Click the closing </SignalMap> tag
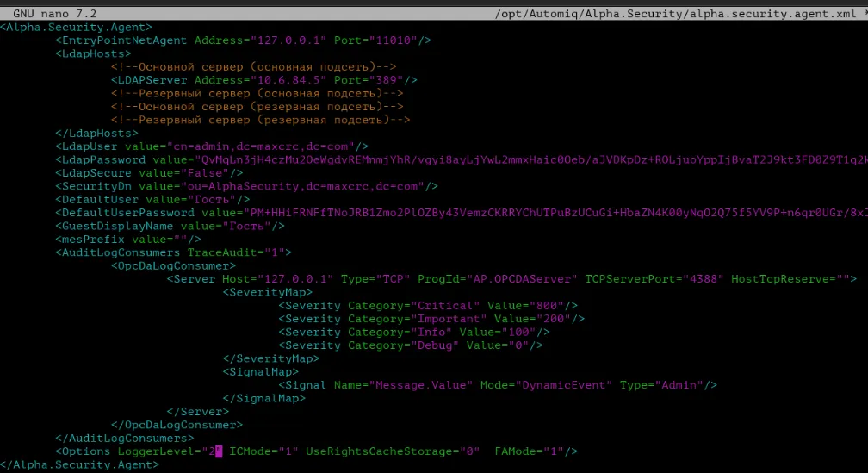 click(264, 400)
